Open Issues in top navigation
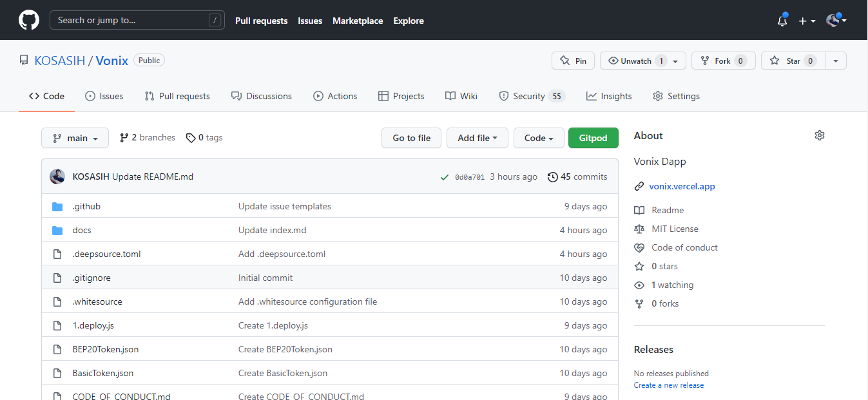The image size is (868, 400). [x=310, y=21]
